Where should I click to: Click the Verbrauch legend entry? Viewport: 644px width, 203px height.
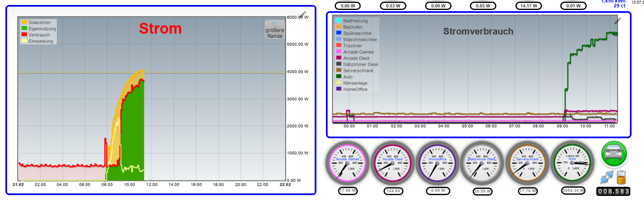click(36, 35)
